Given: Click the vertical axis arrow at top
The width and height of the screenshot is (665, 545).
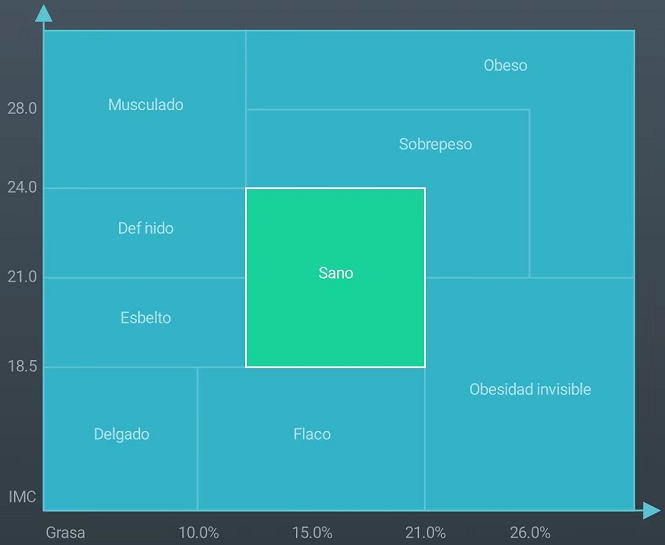Looking at the screenshot, I should (44, 14).
